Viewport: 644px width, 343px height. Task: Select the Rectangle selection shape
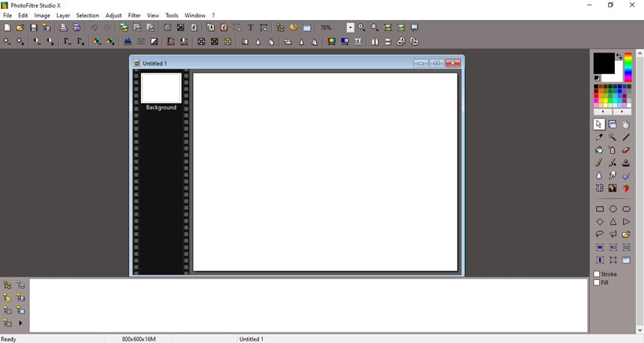pos(600,209)
